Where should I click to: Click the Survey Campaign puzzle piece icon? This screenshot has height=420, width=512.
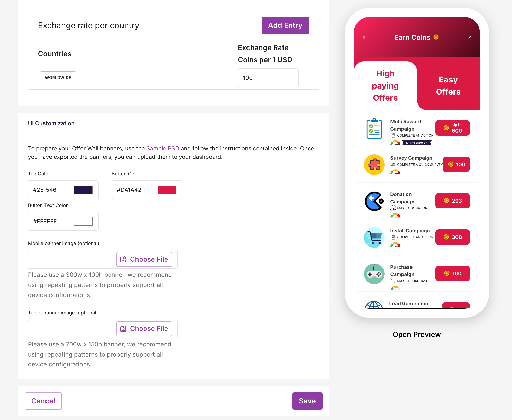[x=374, y=165]
